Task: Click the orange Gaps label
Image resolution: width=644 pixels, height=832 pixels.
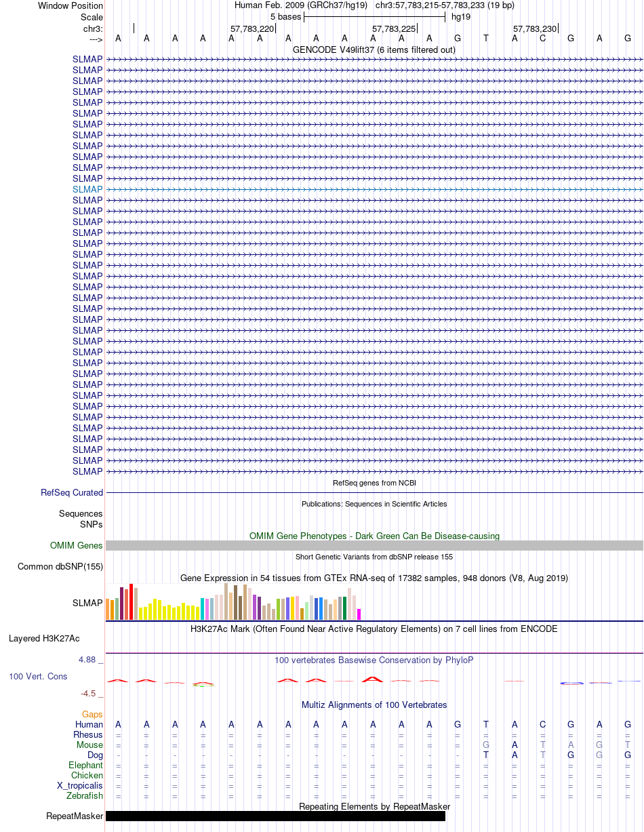Action: [92, 714]
